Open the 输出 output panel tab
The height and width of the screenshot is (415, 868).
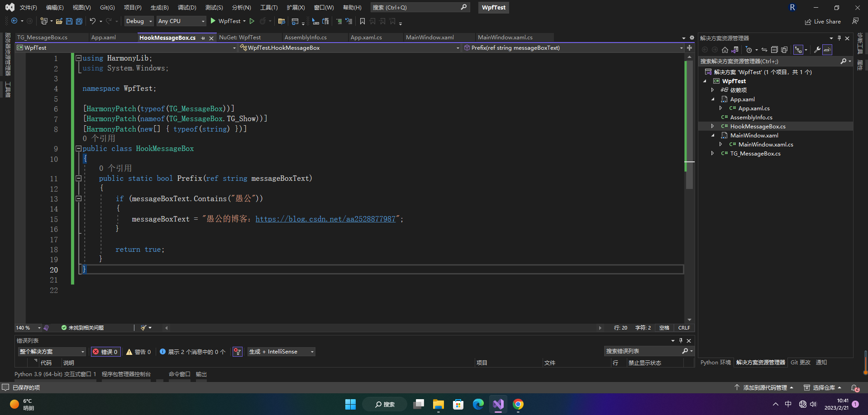click(201, 374)
